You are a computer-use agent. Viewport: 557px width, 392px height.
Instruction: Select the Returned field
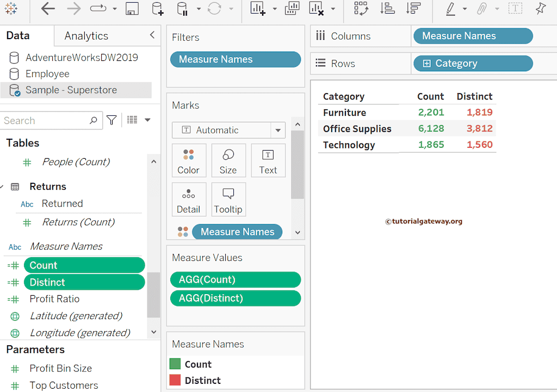(62, 203)
